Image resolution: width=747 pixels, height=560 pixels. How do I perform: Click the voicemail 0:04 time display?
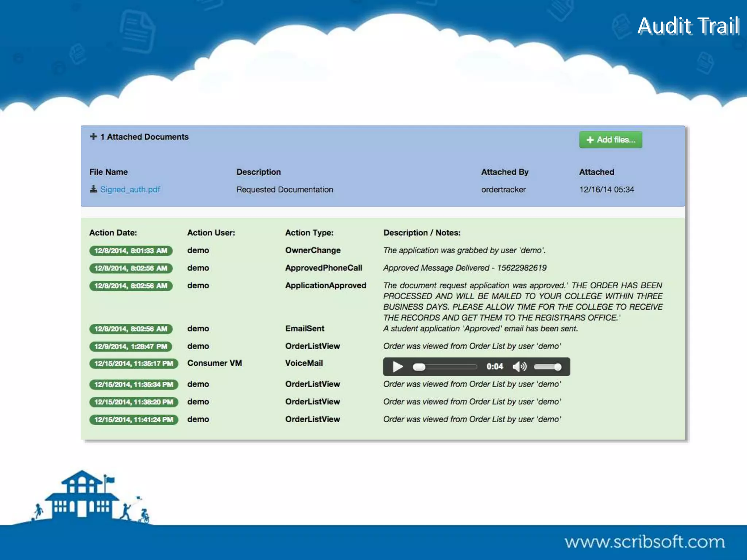[495, 367]
